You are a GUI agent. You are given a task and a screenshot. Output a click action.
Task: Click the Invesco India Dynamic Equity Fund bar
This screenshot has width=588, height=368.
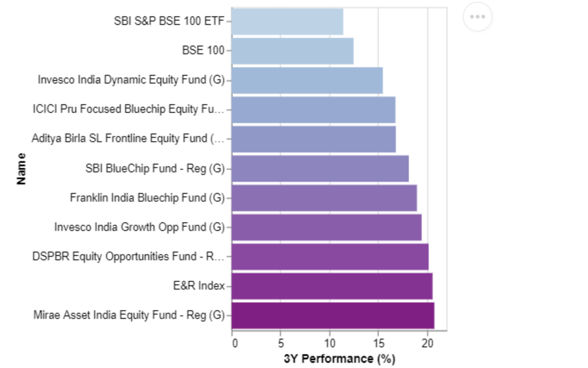point(307,80)
